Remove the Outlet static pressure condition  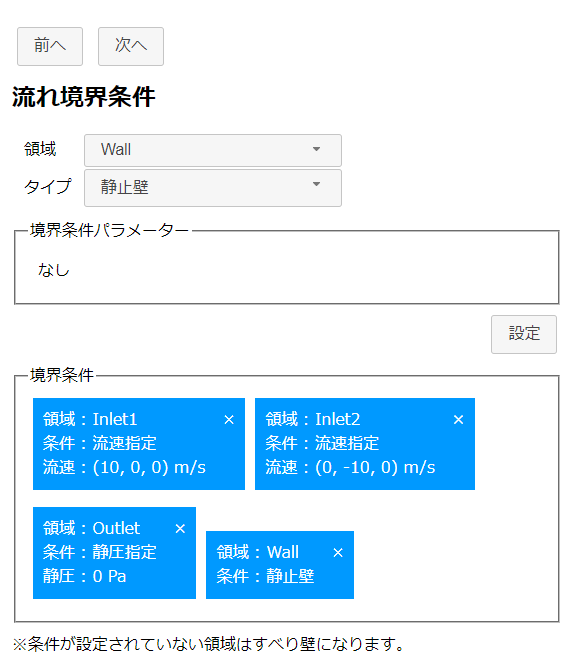click(x=180, y=529)
